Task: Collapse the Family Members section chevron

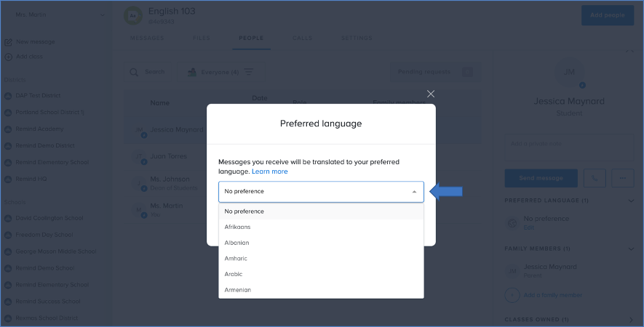Action: point(630,249)
